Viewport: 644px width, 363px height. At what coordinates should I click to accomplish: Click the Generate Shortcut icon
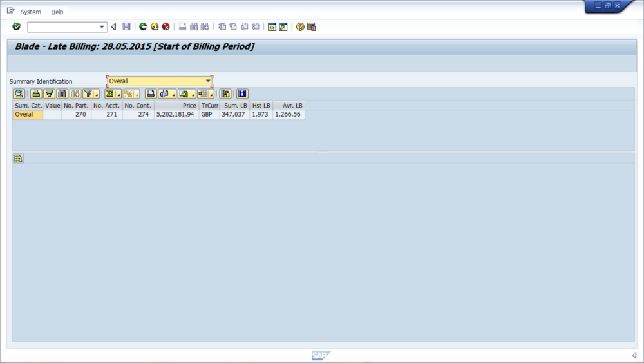pyautogui.click(x=283, y=26)
